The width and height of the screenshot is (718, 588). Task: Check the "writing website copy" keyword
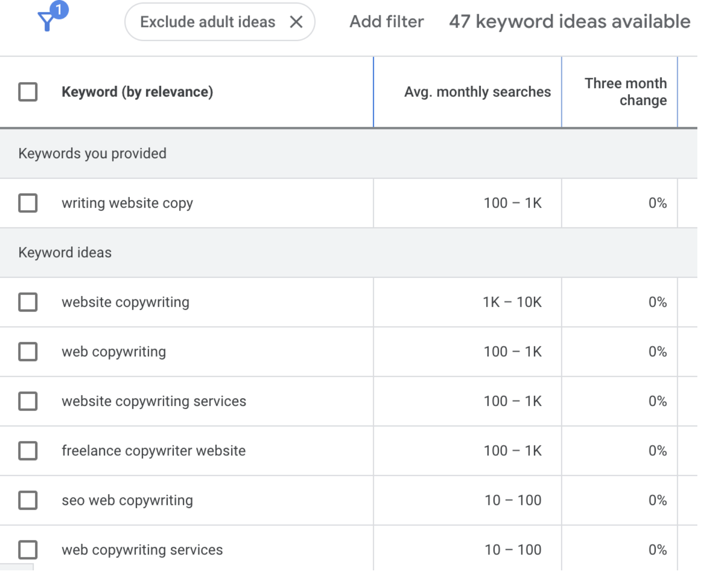[x=28, y=203]
